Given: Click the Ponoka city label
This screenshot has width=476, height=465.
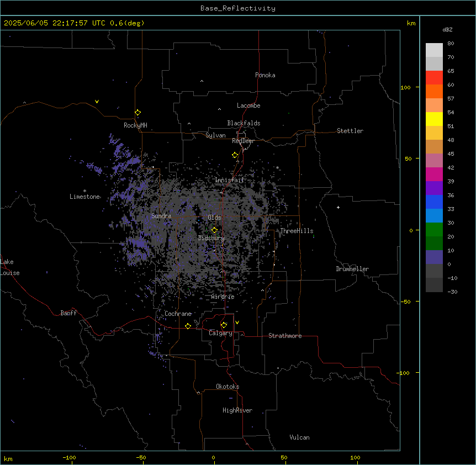Looking at the screenshot, I should 265,75.
